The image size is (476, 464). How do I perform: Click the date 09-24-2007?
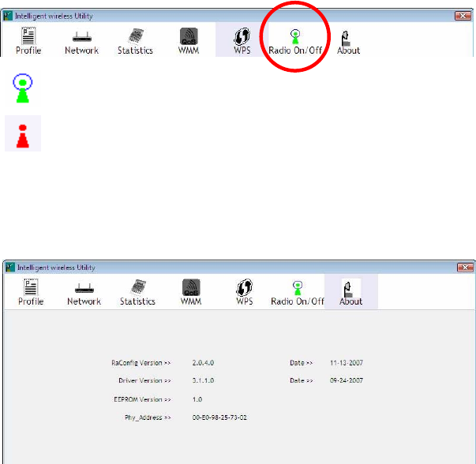[347, 380]
